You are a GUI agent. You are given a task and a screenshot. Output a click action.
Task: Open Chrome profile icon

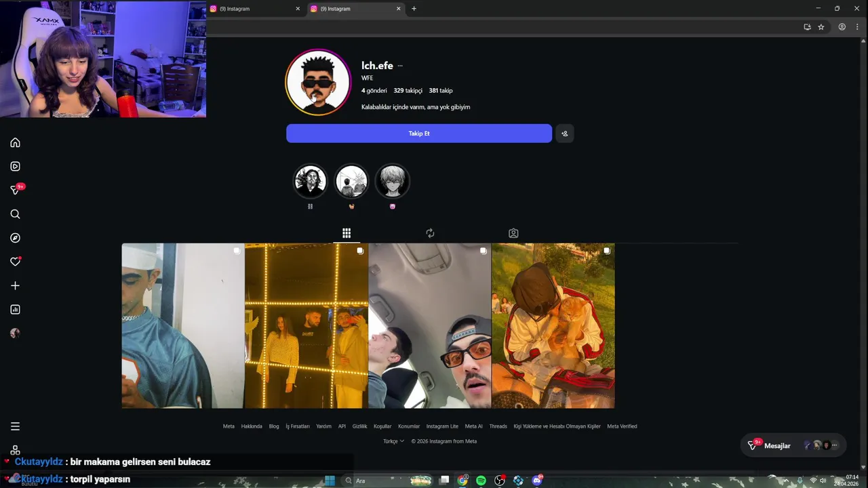tap(842, 27)
